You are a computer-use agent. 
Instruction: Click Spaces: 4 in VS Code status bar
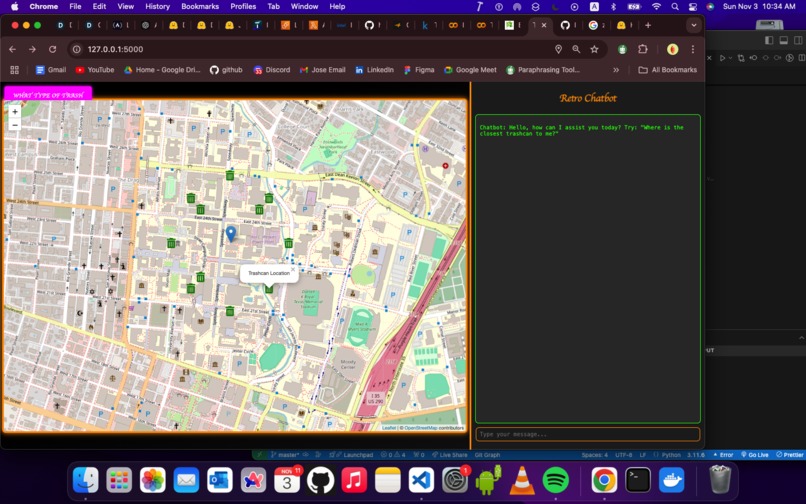(594, 455)
